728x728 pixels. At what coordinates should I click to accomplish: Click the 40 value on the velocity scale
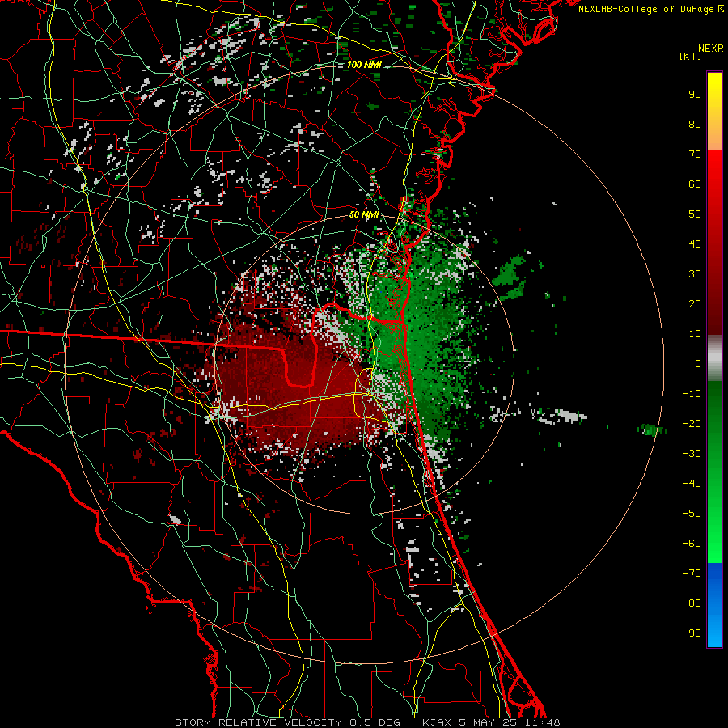tap(695, 243)
